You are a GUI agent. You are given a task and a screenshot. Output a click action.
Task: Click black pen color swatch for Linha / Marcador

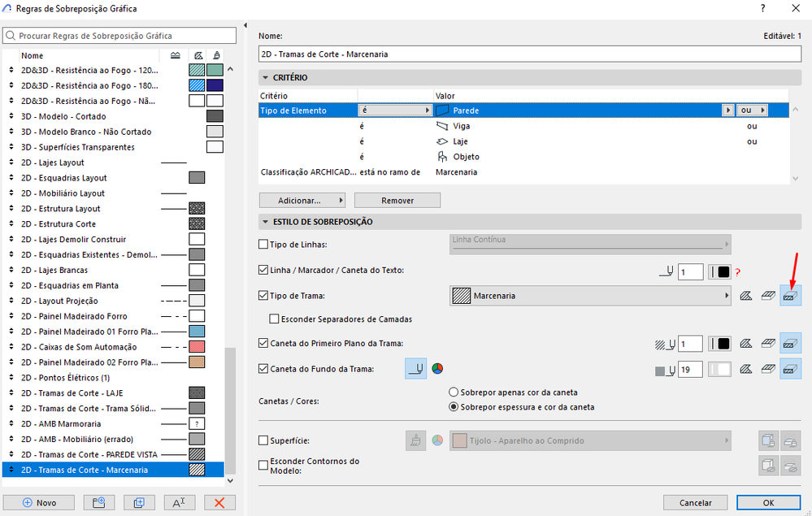tap(720, 271)
